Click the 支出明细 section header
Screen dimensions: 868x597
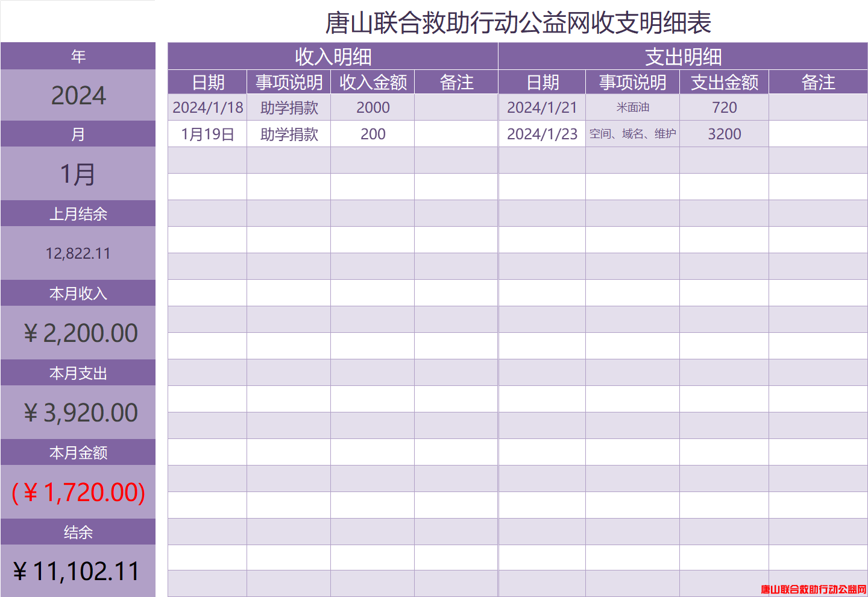click(683, 57)
